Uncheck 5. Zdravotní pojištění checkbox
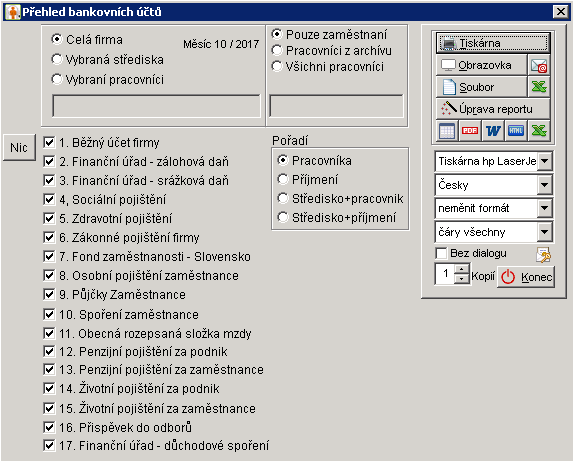This screenshot has height=461, width=573. point(49,218)
